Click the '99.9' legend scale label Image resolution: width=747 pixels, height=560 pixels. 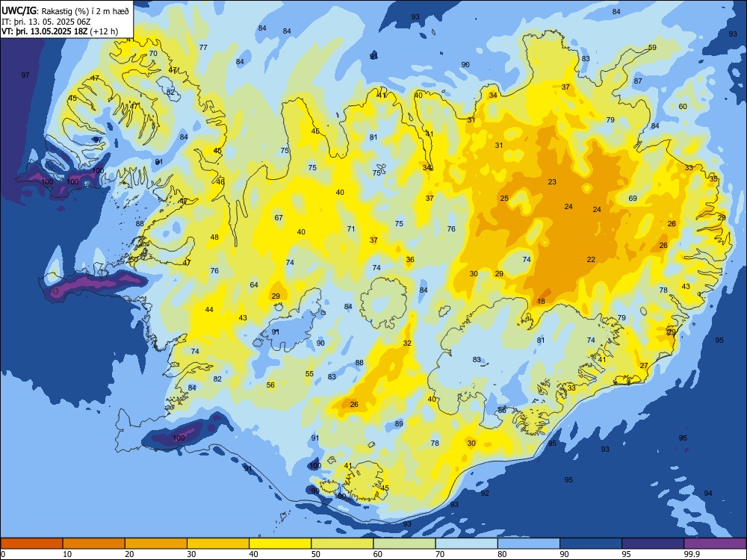(x=691, y=554)
